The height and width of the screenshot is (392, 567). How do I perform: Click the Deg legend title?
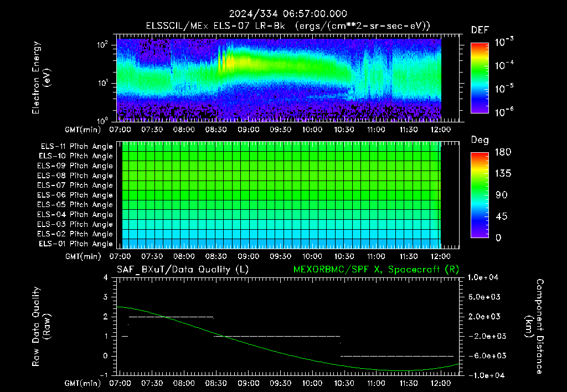coord(480,140)
